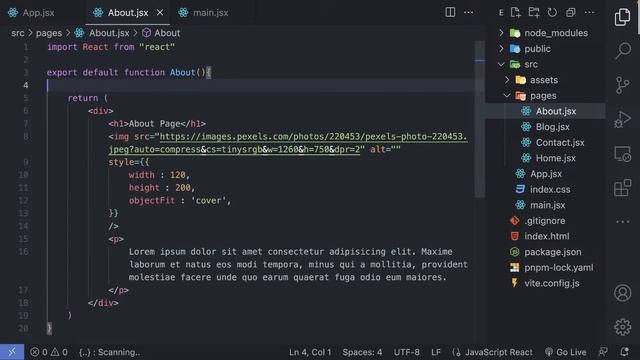
Task: Expand the assets folder
Action: [x=545, y=80]
